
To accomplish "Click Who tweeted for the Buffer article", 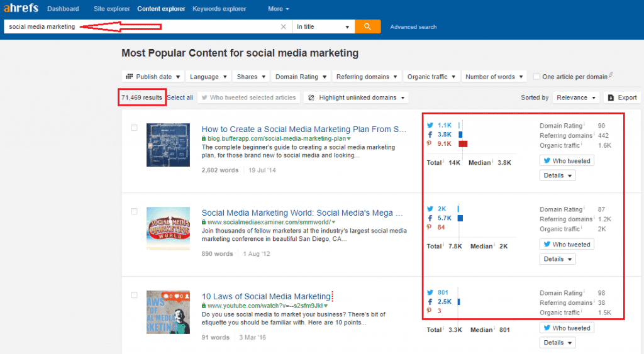I will coord(567,160).
